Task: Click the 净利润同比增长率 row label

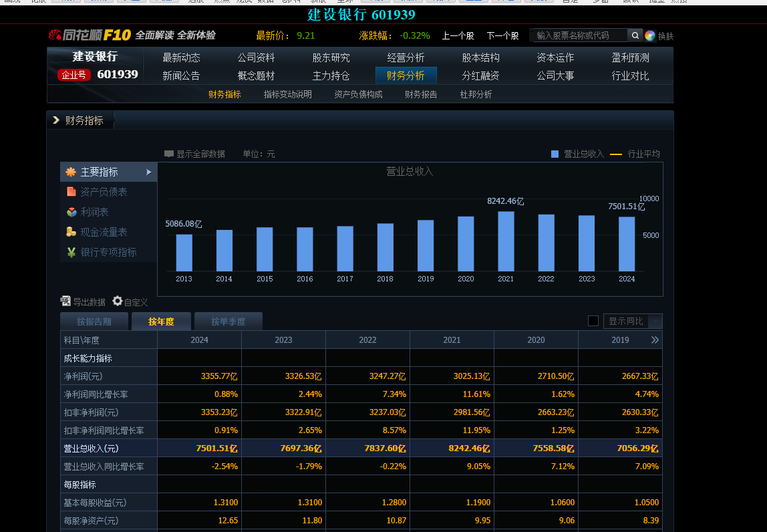Action: [96, 394]
